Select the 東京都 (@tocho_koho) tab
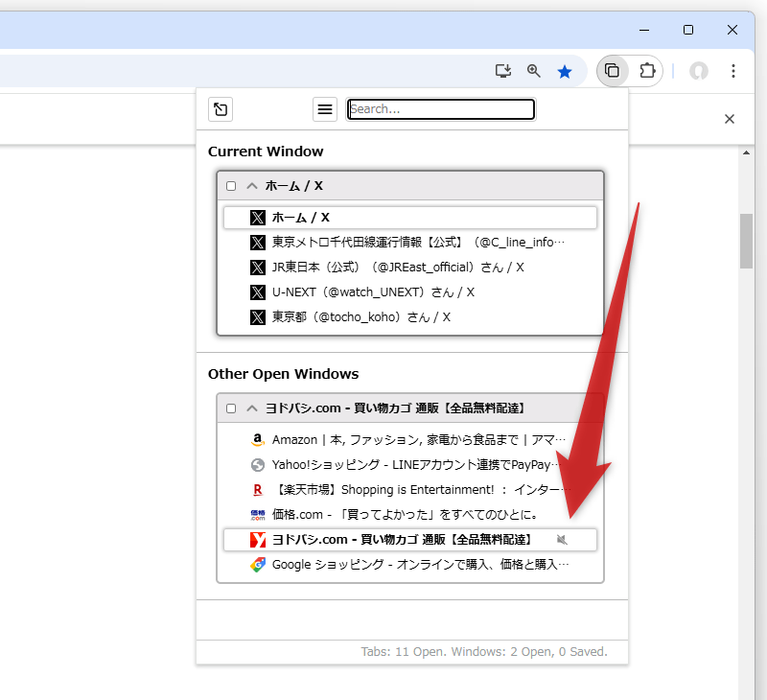Screen dimensions: 767x700 click(410, 317)
